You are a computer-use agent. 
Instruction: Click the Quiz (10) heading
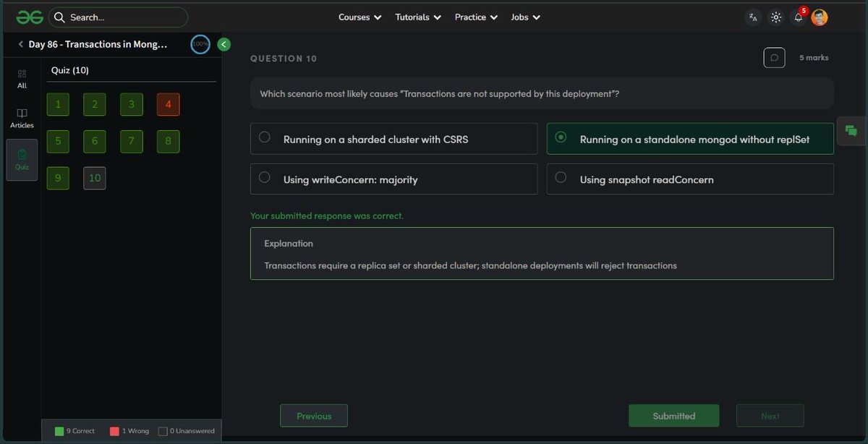[70, 70]
